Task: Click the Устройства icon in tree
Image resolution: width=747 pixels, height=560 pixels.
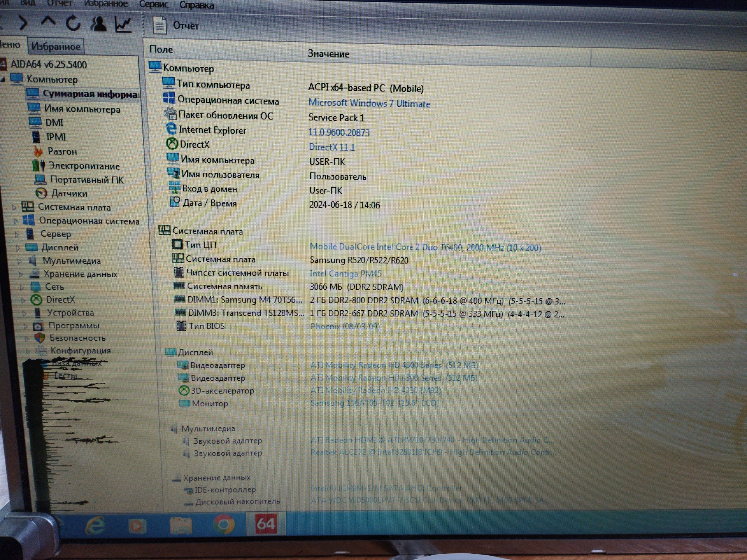Action: point(37,312)
